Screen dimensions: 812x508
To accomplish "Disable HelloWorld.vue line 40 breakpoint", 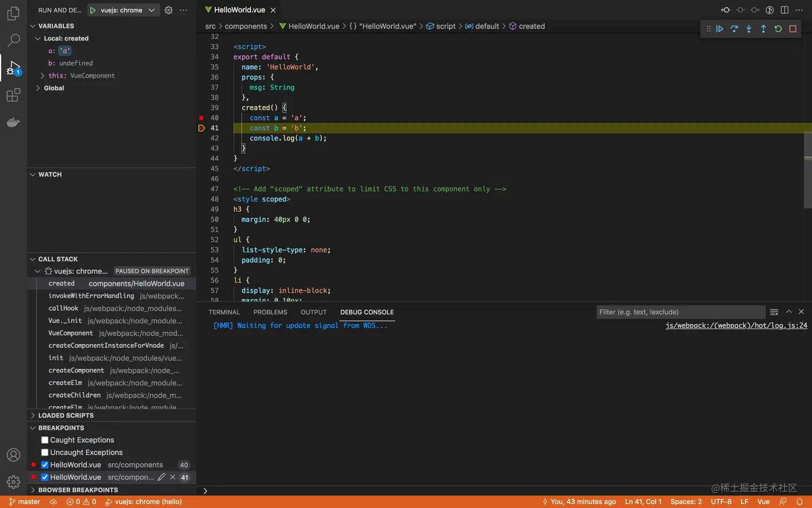I will [45, 465].
